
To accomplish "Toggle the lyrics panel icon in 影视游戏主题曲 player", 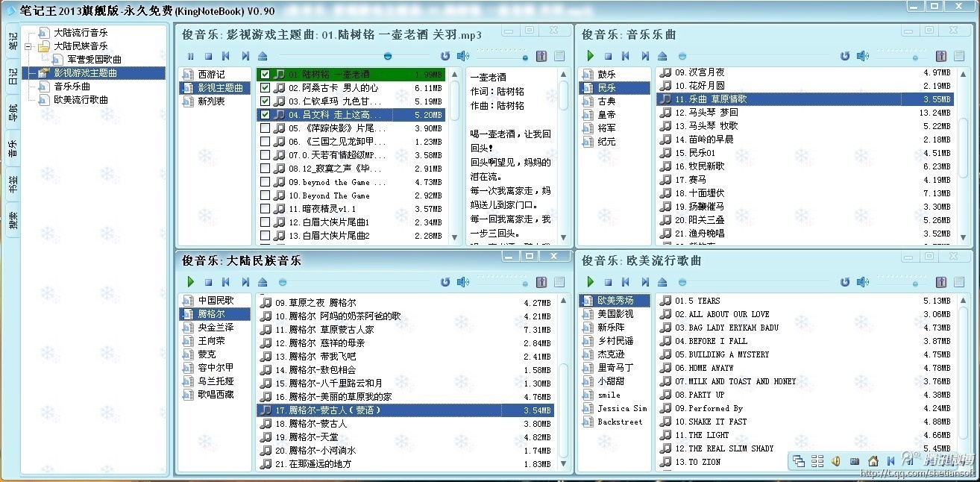I will tap(541, 56).
